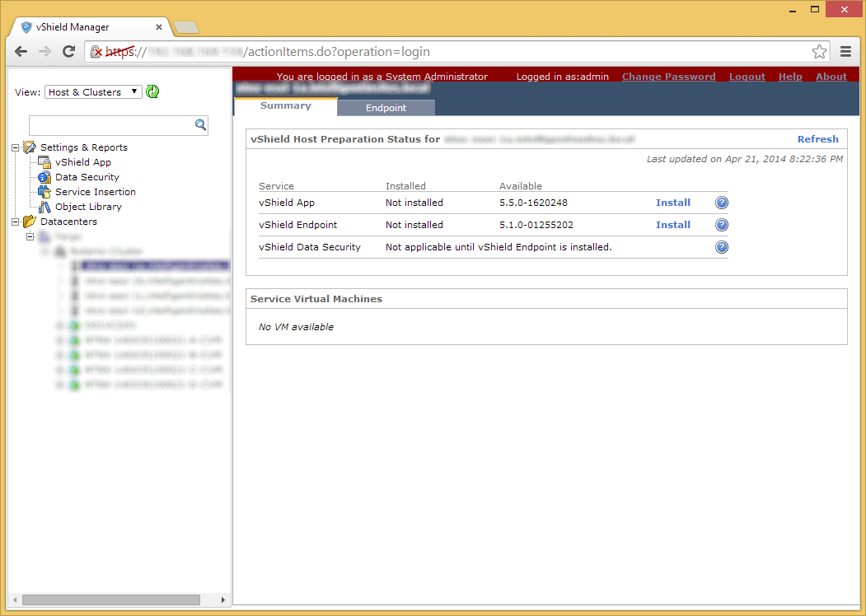Switch to the Endpoint tab
Image resolution: width=866 pixels, height=616 pixels.
(x=386, y=108)
